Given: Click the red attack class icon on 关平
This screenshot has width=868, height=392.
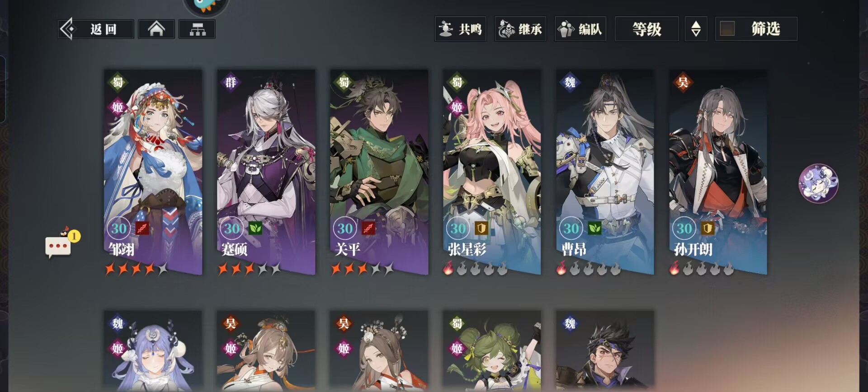Looking at the screenshot, I should pos(368,229).
